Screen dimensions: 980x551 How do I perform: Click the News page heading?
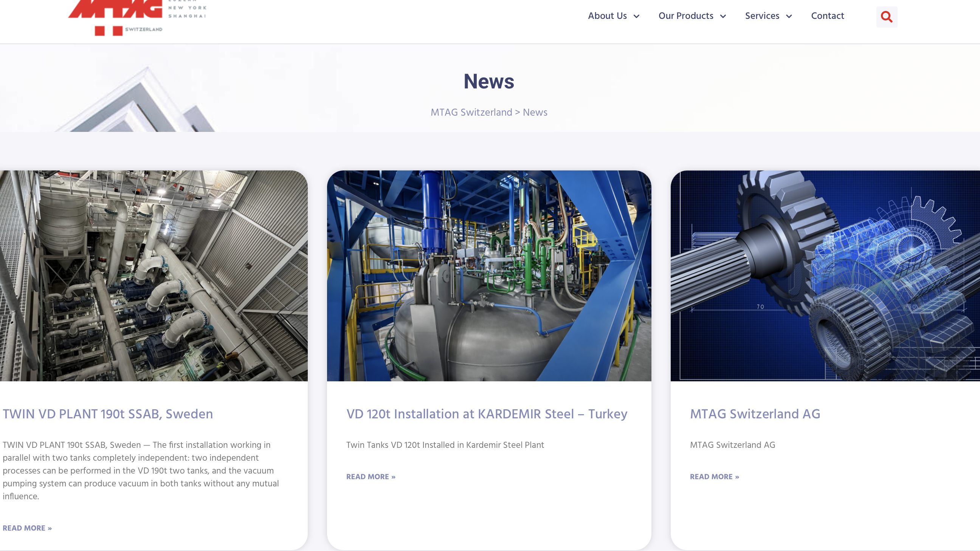point(489,81)
